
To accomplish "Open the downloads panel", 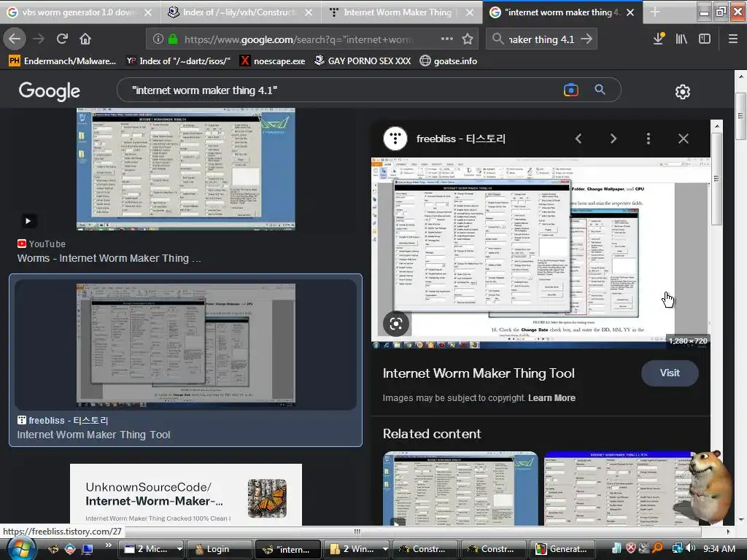I will click(x=659, y=39).
